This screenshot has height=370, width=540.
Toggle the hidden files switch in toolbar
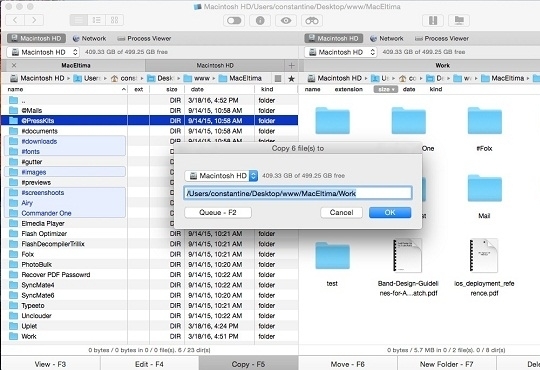(x=234, y=21)
